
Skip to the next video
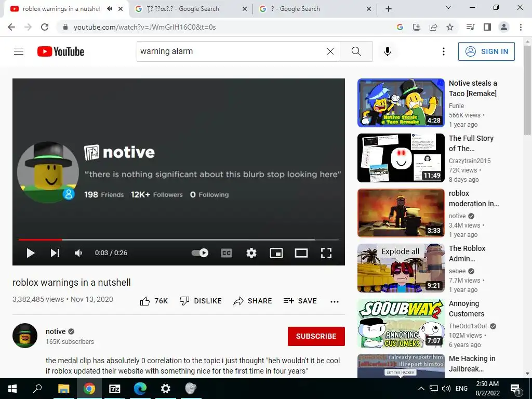(55, 253)
